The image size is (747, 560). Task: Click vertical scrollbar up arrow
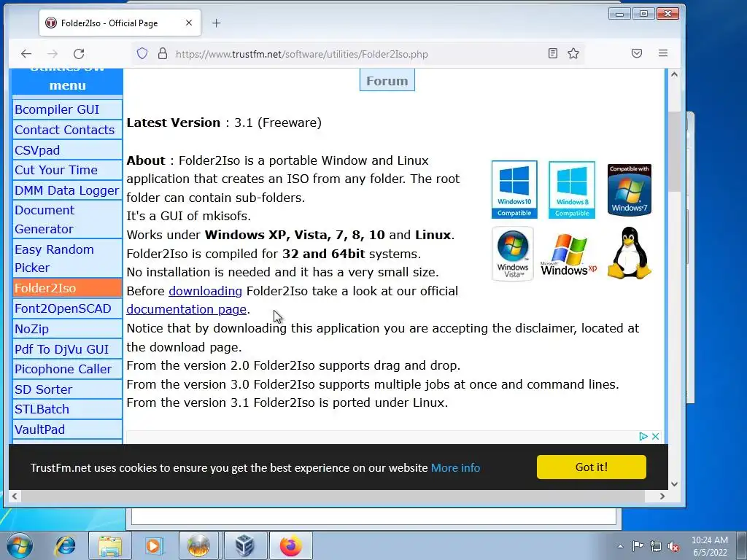point(674,74)
